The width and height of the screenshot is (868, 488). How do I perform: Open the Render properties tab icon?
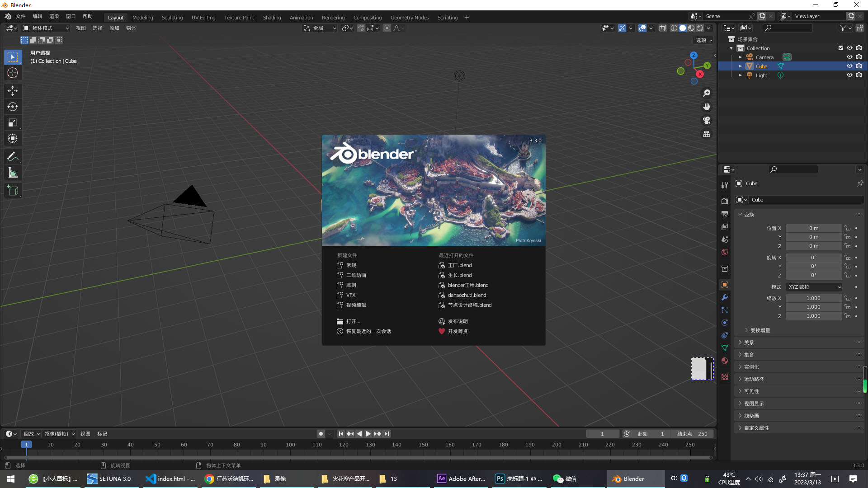click(725, 201)
